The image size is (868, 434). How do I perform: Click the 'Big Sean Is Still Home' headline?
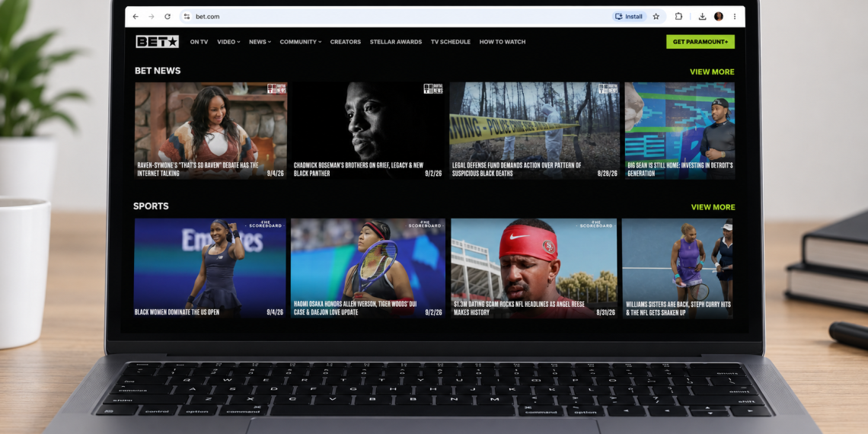pyautogui.click(x=680, y=169)
